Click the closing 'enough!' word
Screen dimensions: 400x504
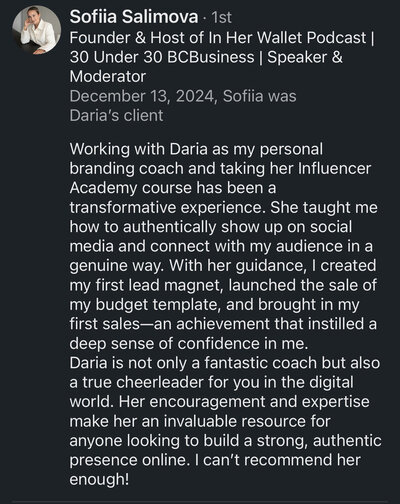99,480
